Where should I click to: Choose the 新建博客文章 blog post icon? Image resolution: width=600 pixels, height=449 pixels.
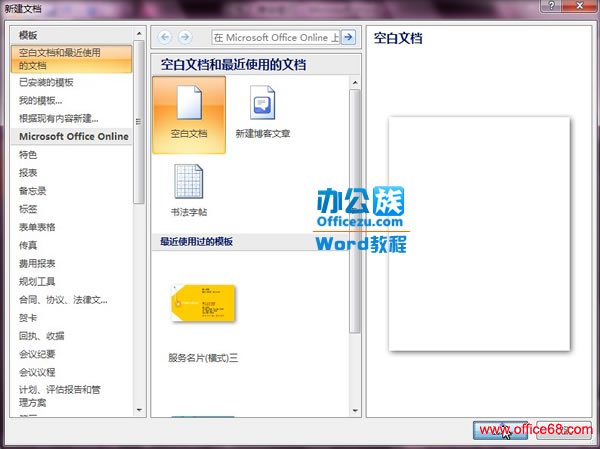[262, 112]
